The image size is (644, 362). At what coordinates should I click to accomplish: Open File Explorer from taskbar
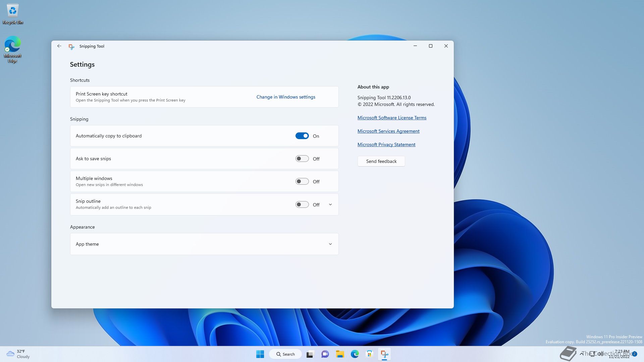[340, 354]
